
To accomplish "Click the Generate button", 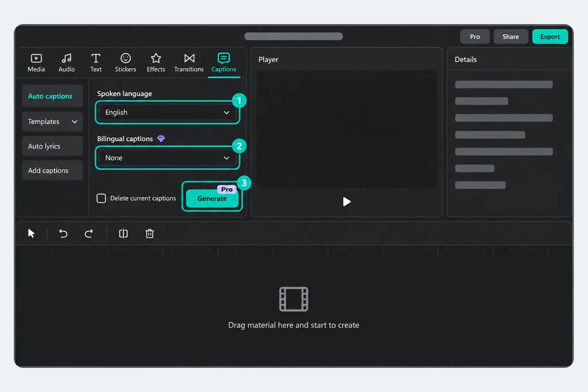I will click(212, 198).
